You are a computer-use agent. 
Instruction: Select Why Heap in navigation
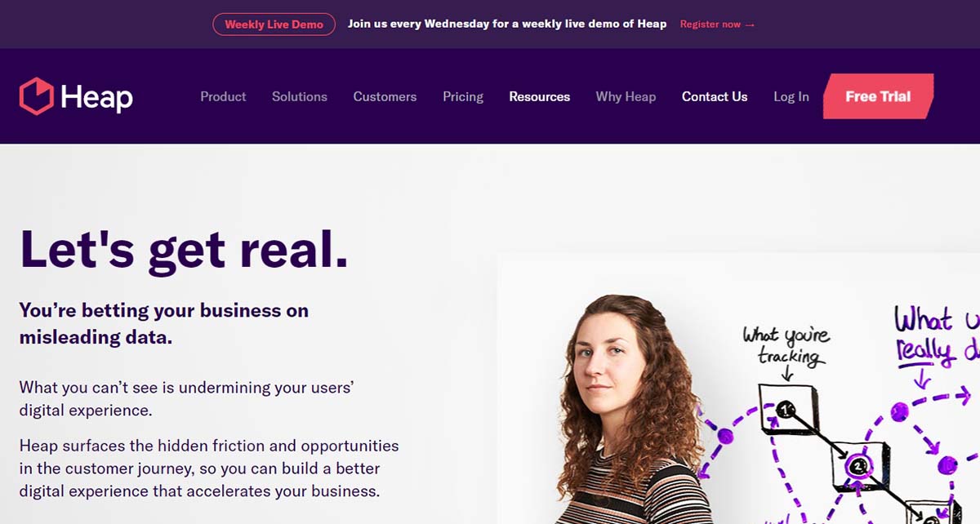point(626,96)
